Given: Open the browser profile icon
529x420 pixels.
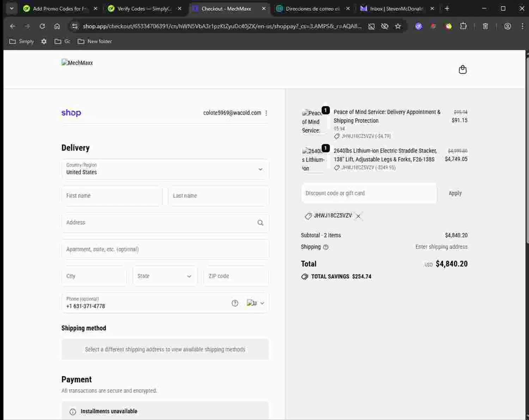Looking at the screenshot, I should (x=507, y=26).
